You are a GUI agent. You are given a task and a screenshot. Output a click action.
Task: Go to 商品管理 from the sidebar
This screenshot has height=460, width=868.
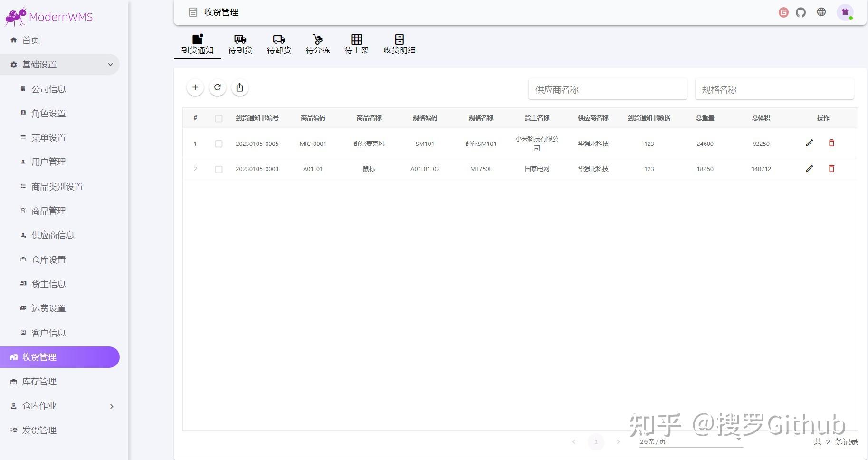pos(48,211)
